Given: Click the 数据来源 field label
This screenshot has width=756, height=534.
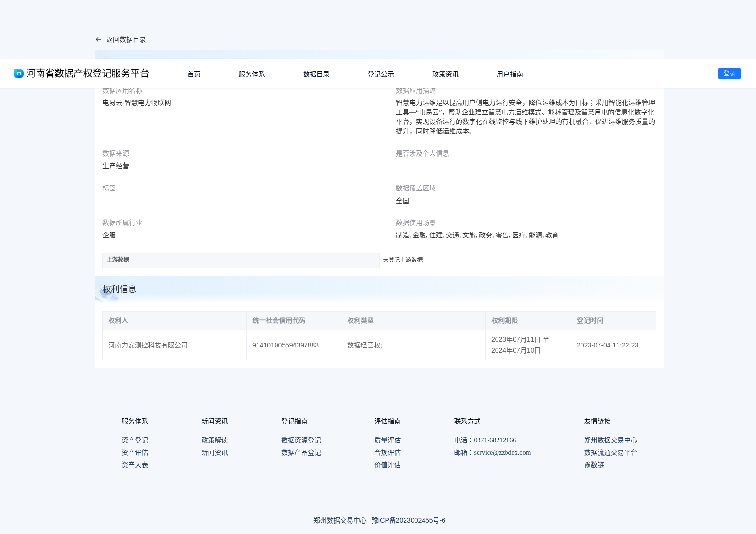Looking at the screenshot, I should point(116,153).
